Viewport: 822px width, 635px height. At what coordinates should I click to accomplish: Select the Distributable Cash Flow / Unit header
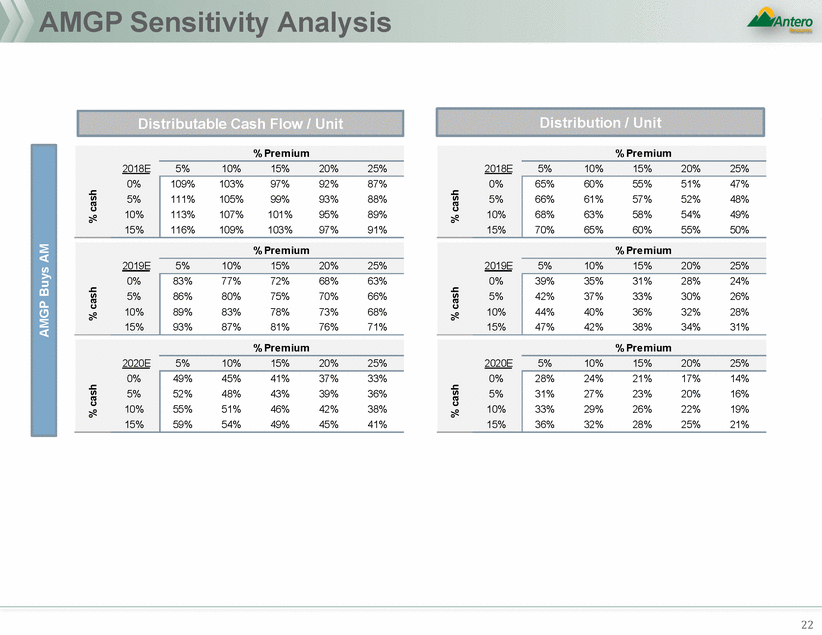click(241, 123)
